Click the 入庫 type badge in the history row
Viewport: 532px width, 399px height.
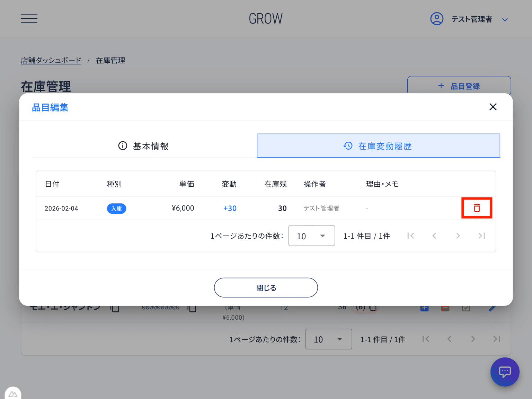pyautogui.click(x=116, y=209)
